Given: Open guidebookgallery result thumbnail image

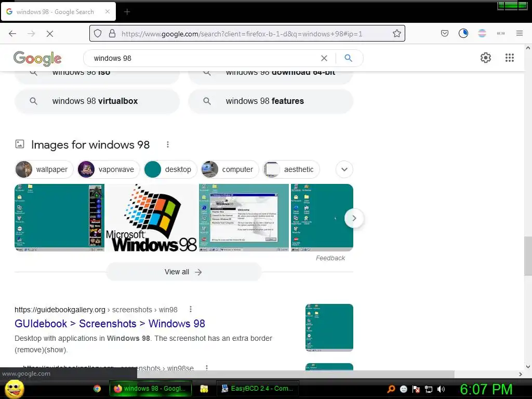Looking at the screenshot, I should click(x=329, y=327).
